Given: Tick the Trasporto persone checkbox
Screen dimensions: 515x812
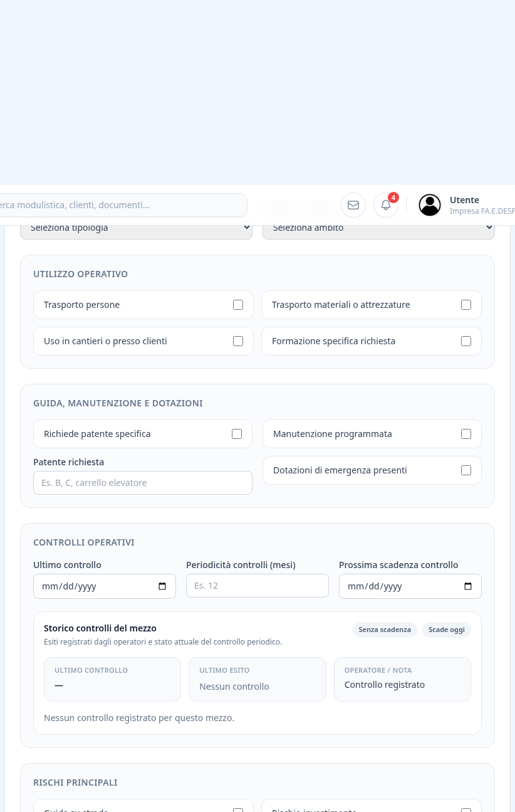Looking at the screenshot, I should [238, 305].
